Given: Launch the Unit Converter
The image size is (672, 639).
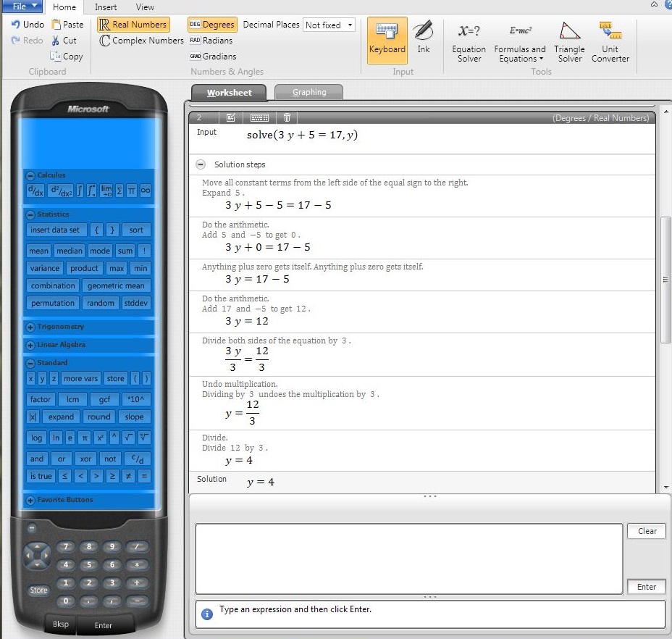Looking at the screenshot, I should [610, 41].
